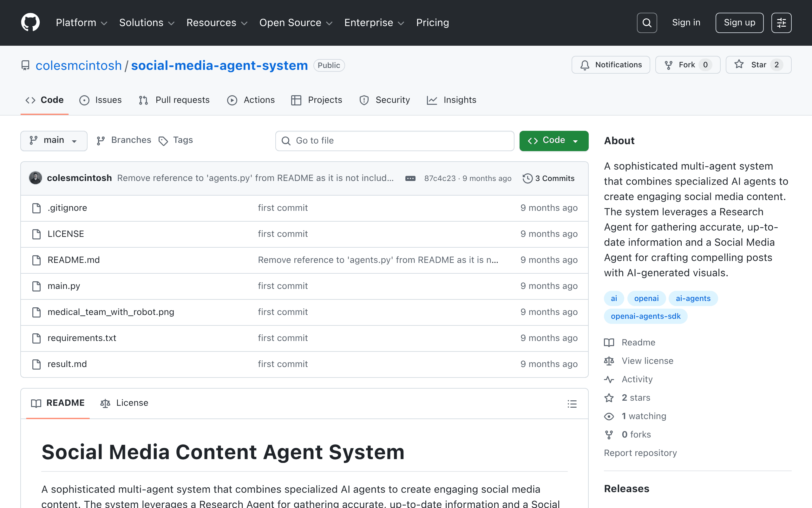Open the Pull requests tab
812x508 pixels.
click(174, 100)
